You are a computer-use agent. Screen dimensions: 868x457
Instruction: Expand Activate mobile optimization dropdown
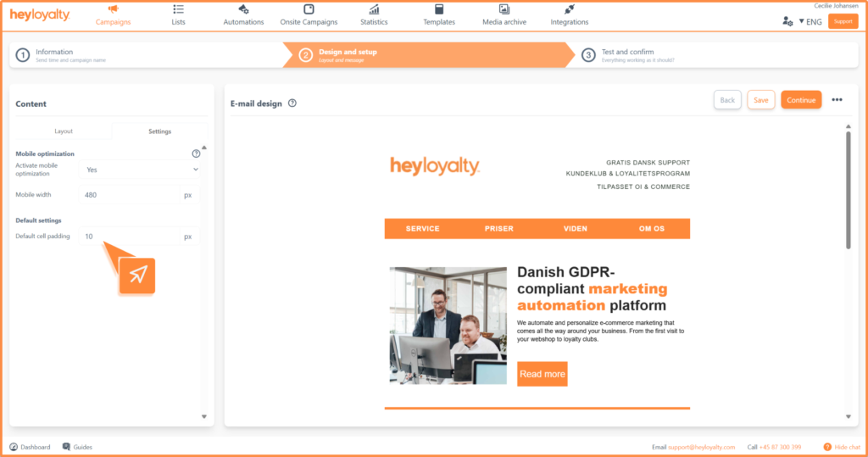(140, 170)
